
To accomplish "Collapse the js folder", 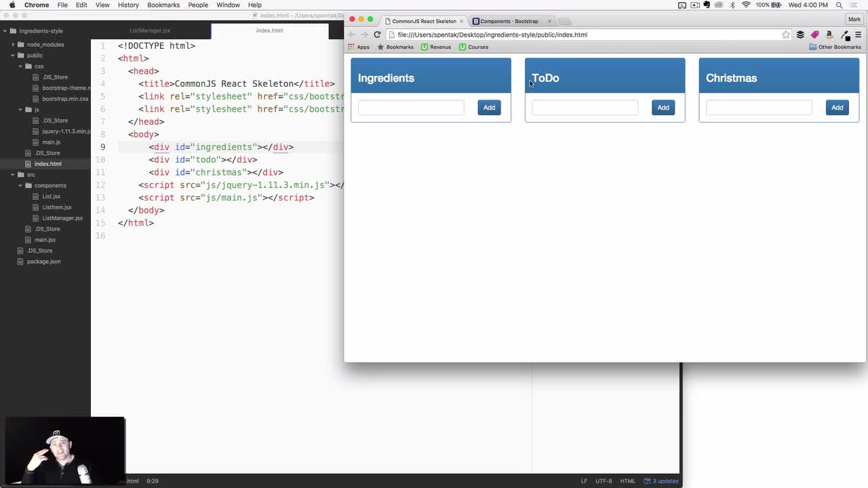I will [20, 109].
